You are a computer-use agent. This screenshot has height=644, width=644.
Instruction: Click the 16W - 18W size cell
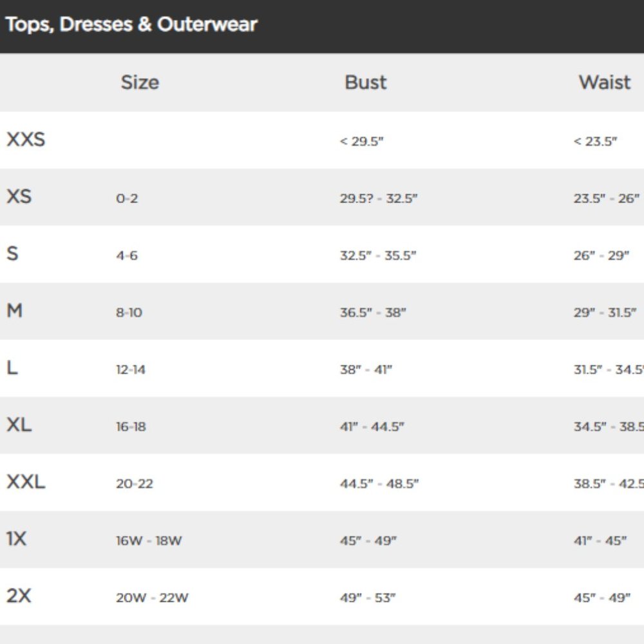tap(149, 541)
